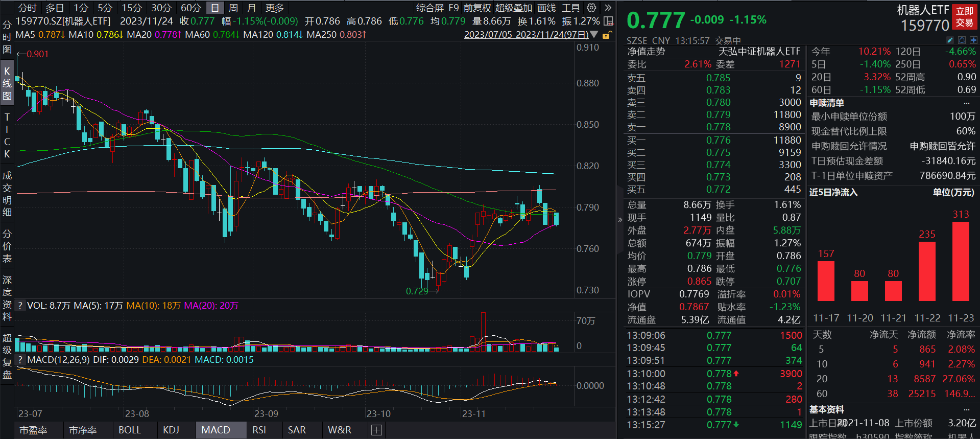Click the 11-23 net inflow bar (313)

[x=961, y=261]
